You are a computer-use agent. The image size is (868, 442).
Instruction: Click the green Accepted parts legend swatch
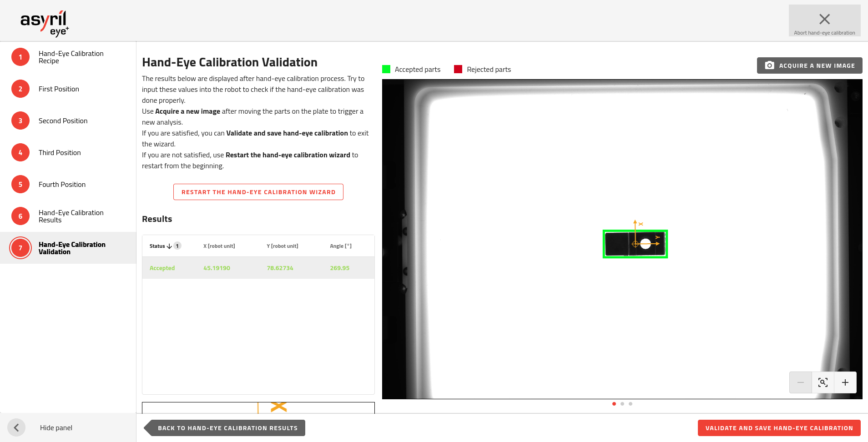pos(386,69)
